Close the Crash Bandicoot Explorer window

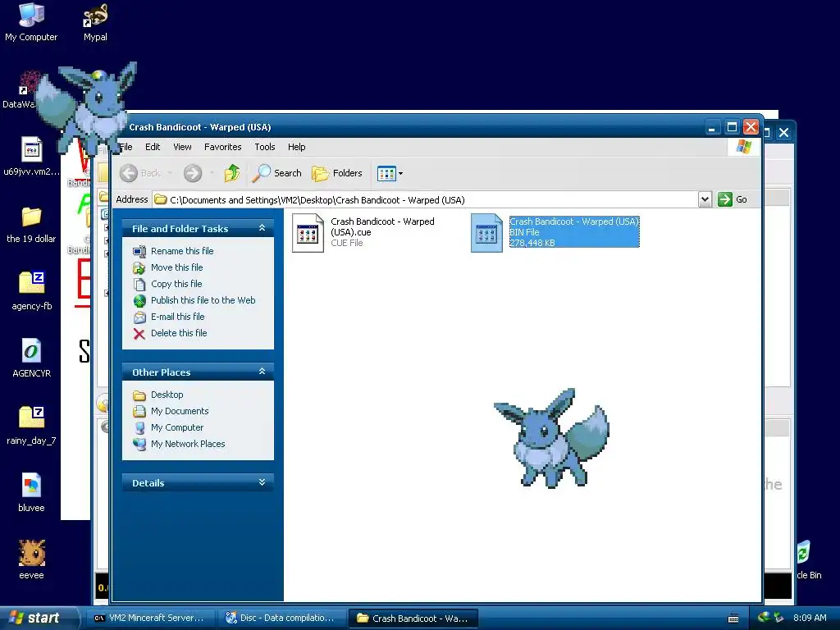(751, 127)
